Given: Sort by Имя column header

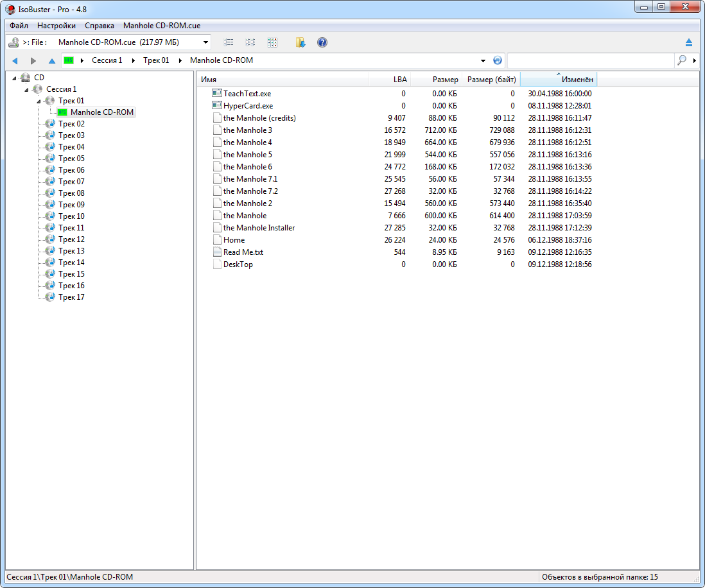Looking at the screenshot, I should coord(283,80).
